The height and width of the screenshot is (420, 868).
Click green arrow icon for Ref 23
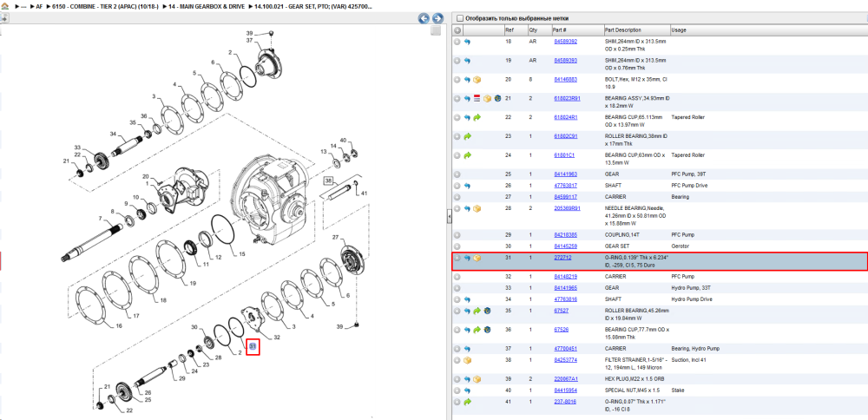coord(467,136)
